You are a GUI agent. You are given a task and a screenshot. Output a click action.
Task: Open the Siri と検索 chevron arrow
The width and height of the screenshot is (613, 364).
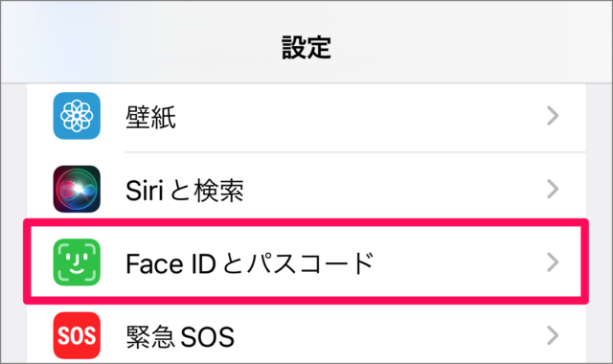pyautogui.click(x=553, y=190)
